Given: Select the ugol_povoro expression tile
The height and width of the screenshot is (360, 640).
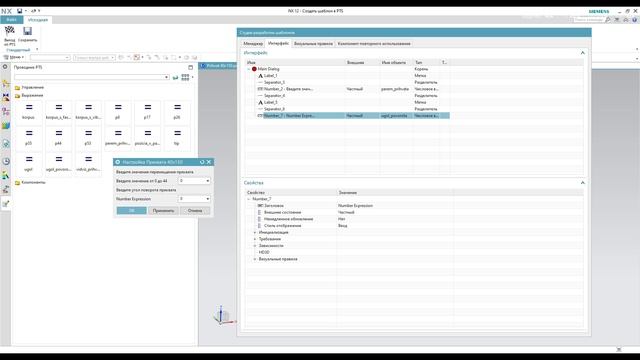Looking at the screenshot, I should [58, 164].
